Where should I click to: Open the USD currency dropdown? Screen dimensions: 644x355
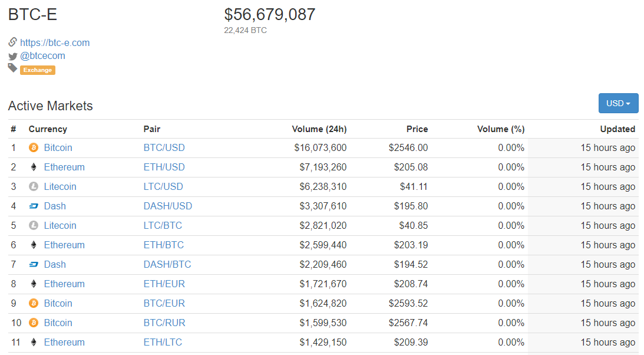[x=618, y=103]
